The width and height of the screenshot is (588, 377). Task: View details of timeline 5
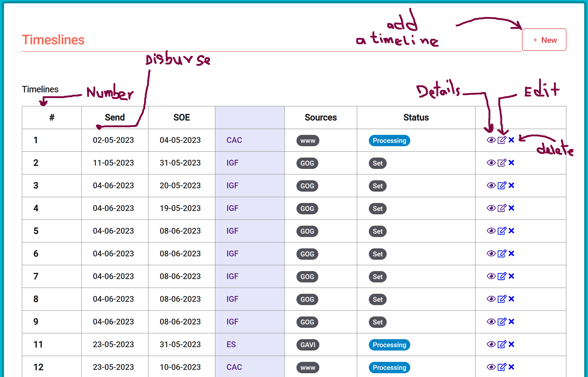[x=491, y=231]
